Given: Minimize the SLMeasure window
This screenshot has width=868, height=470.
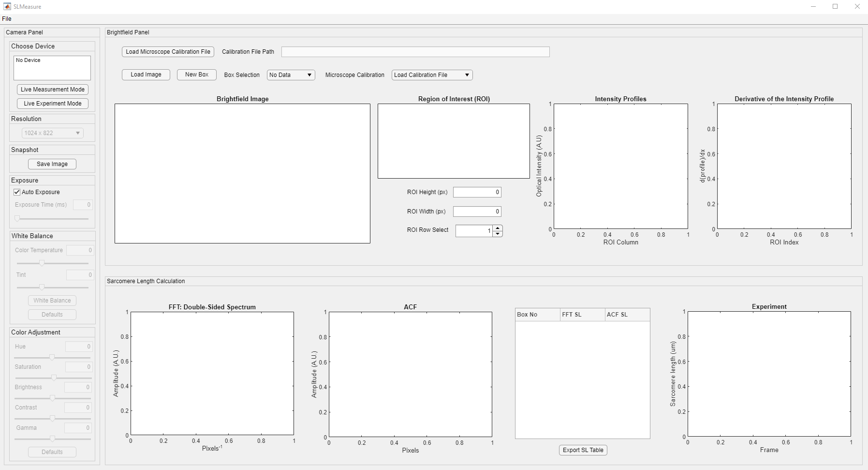Looking at the screenshot, I should click(x=813, y=7).
